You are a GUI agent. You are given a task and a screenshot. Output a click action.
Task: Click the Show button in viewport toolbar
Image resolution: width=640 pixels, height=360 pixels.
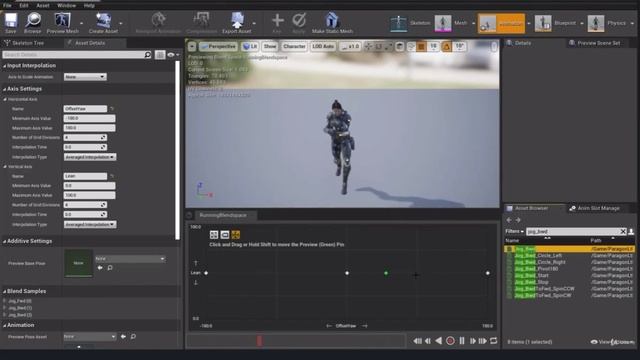pos(270,47)
